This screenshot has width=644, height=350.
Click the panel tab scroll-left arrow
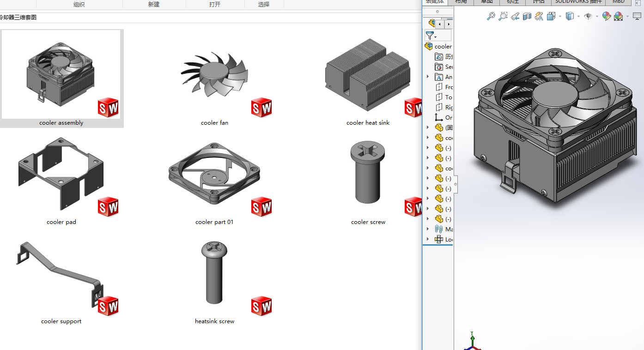440,24
